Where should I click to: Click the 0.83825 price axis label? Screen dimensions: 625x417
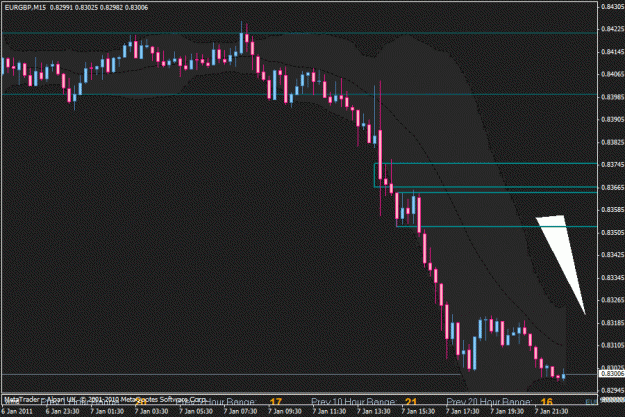(x=613, y=142)
